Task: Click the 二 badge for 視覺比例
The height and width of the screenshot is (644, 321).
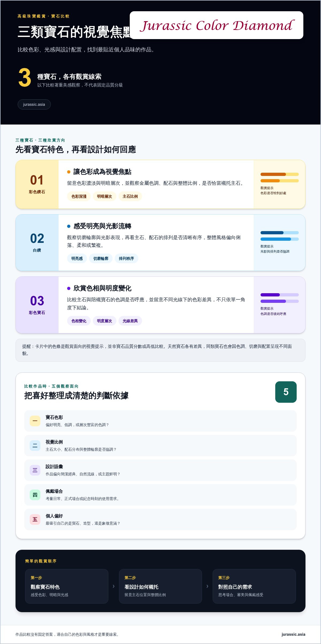Action: [35, 446]
